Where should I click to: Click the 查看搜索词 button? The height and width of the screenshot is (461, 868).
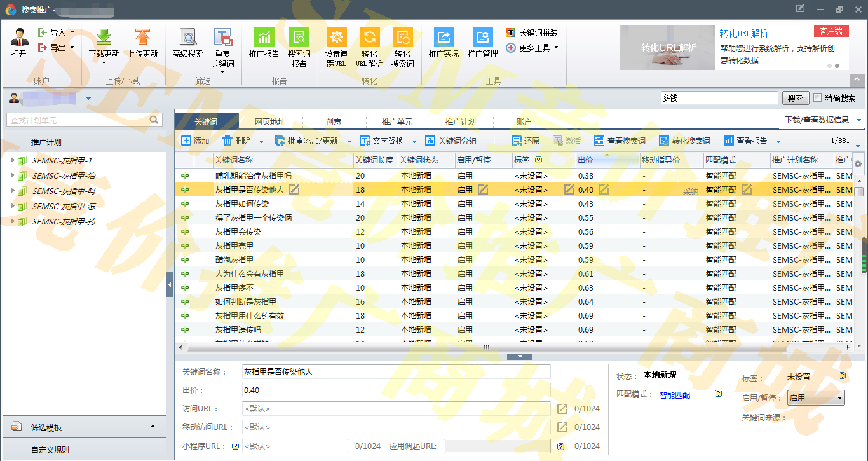[620, 141]
